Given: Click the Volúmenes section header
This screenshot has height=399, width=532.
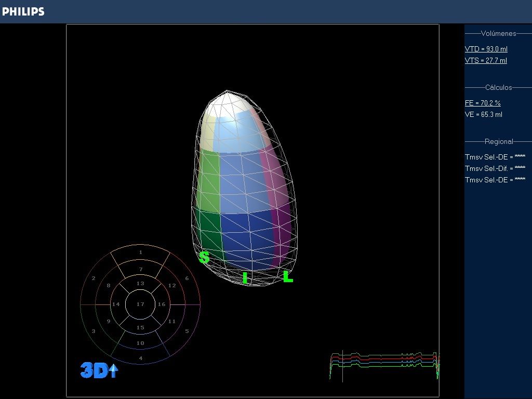Looking at the screenshot, I should (498, 33).
